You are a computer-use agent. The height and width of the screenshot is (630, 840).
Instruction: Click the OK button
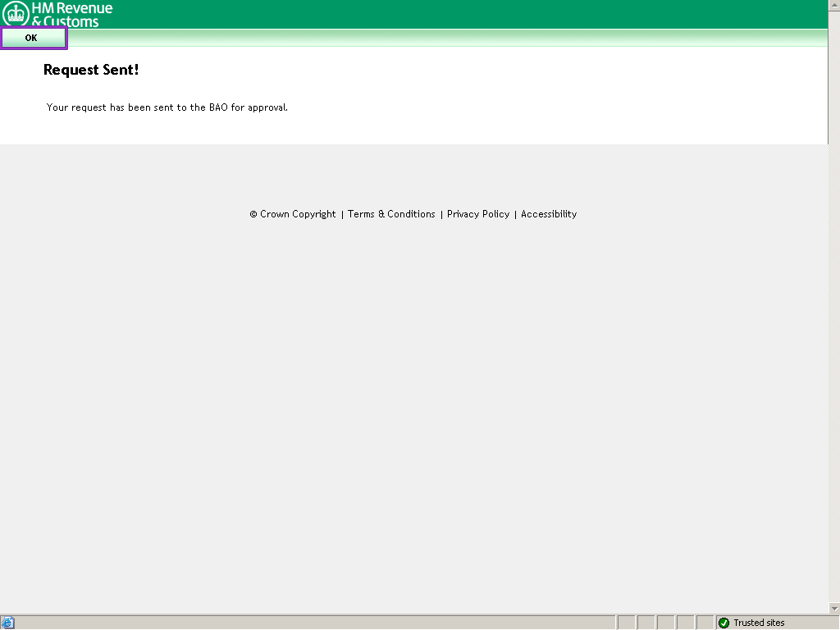pyautogui.click(x=33, y=38)
